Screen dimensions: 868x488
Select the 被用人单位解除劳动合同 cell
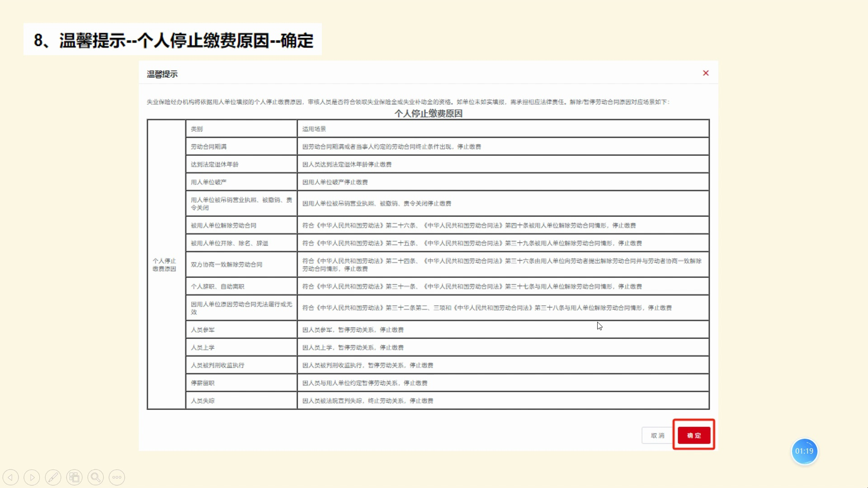(241, 225)
